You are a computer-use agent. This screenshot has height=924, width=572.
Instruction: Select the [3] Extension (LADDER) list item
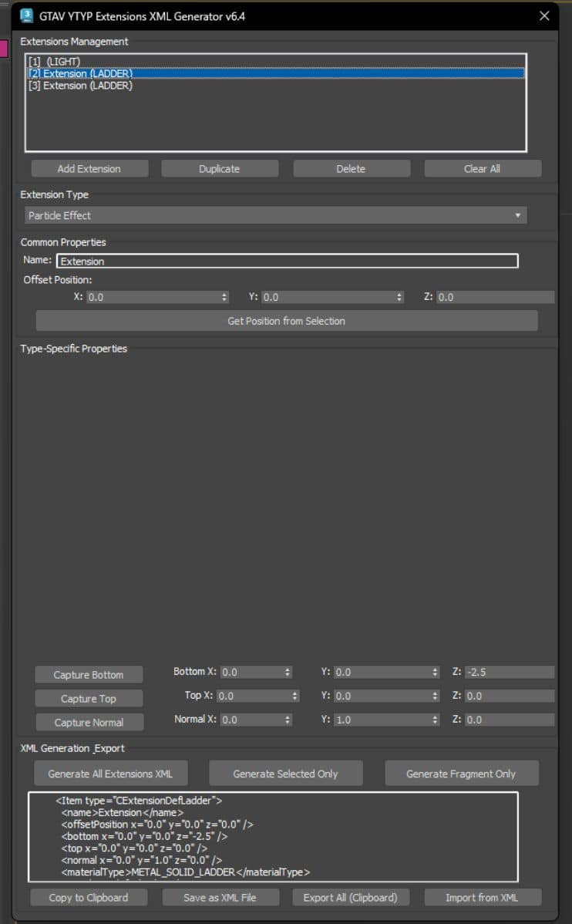pos(80,86)
